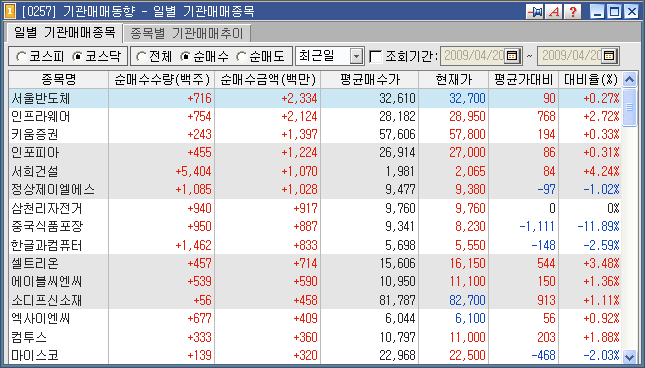Switch to 일별 기관매매종목 tab
Screen dimensions: 645x368
click(x=65, y=32)
